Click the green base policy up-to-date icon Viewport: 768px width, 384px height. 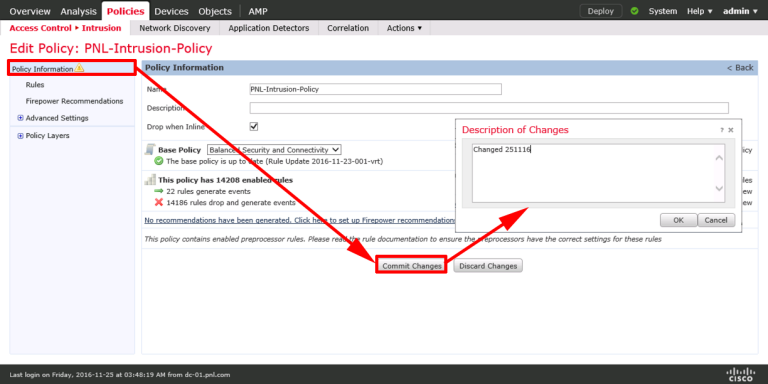tap(159, 161)
